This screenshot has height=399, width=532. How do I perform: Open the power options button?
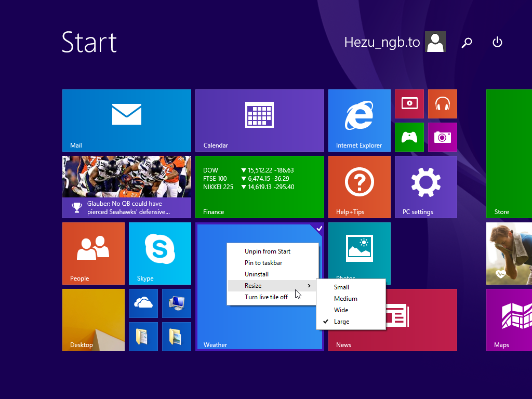coord(497,42)
